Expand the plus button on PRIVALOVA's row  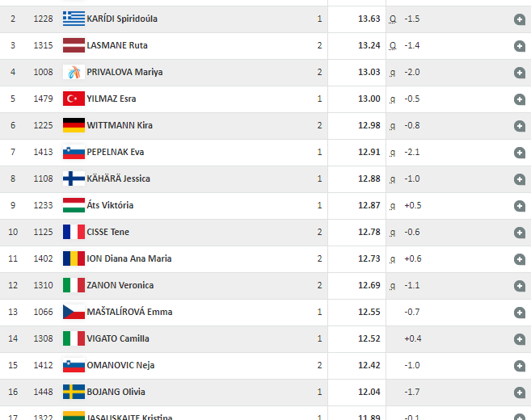click(519, 73)
